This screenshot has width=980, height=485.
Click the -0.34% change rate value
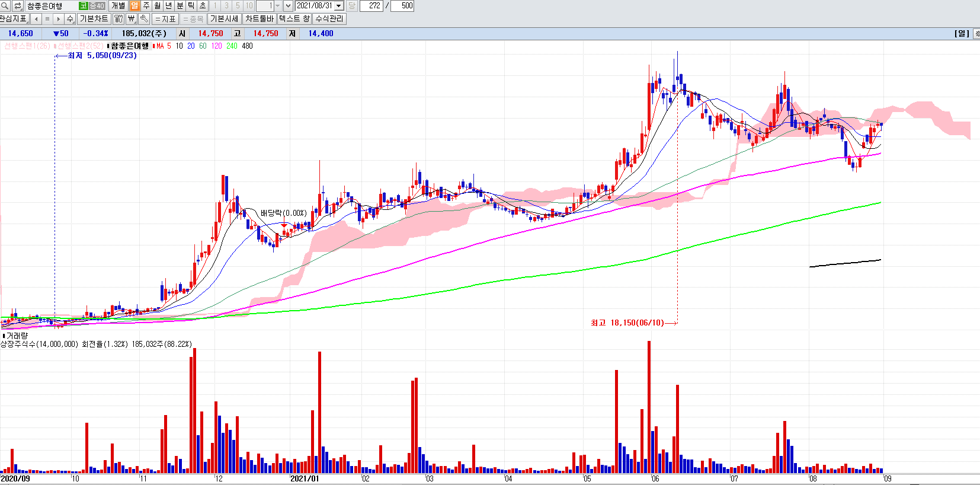tap(95, 33)
